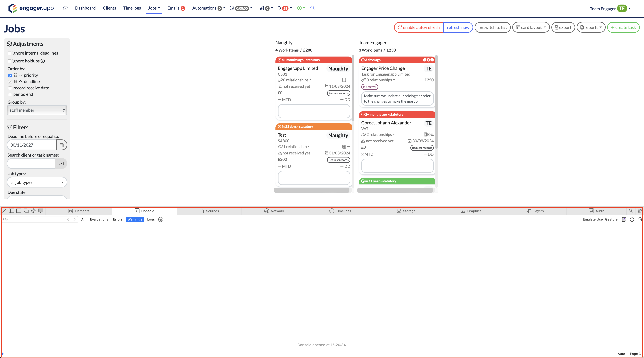Click the deadline row drag handle
Screen dimensions: 644x358
point(15,82)
